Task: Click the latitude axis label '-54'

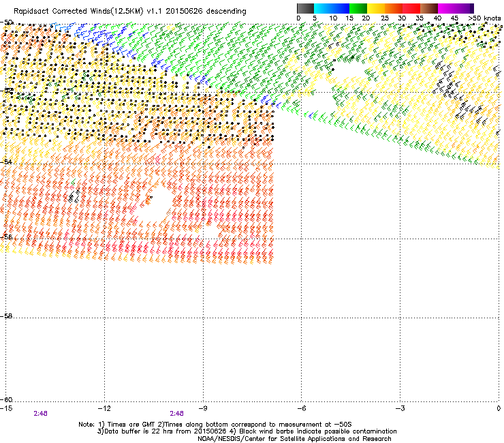Action: (x=6, y=162)
